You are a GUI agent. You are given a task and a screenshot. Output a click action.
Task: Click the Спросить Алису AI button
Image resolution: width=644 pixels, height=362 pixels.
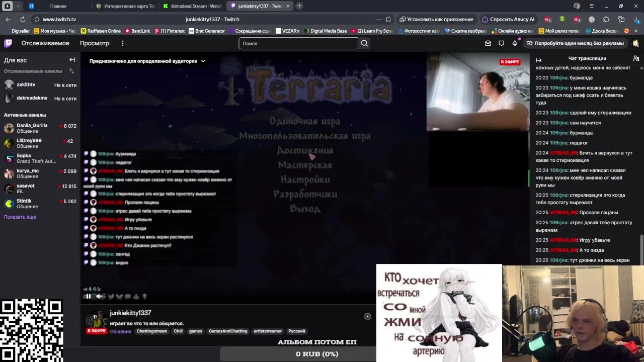[508, 19]
